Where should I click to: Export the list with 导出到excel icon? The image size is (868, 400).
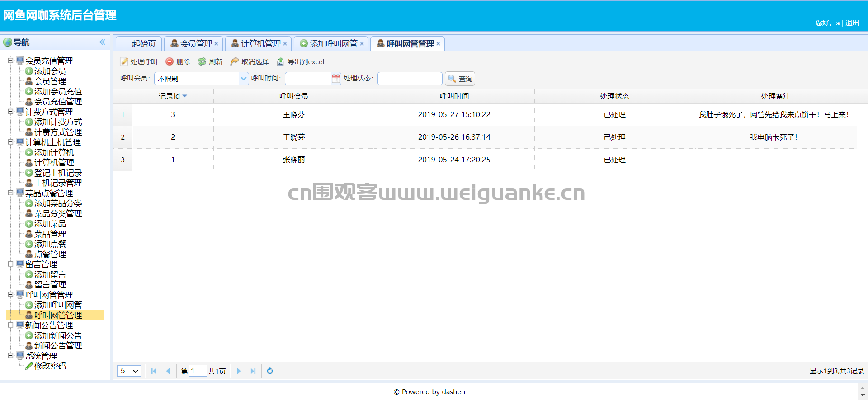(281, 61)
